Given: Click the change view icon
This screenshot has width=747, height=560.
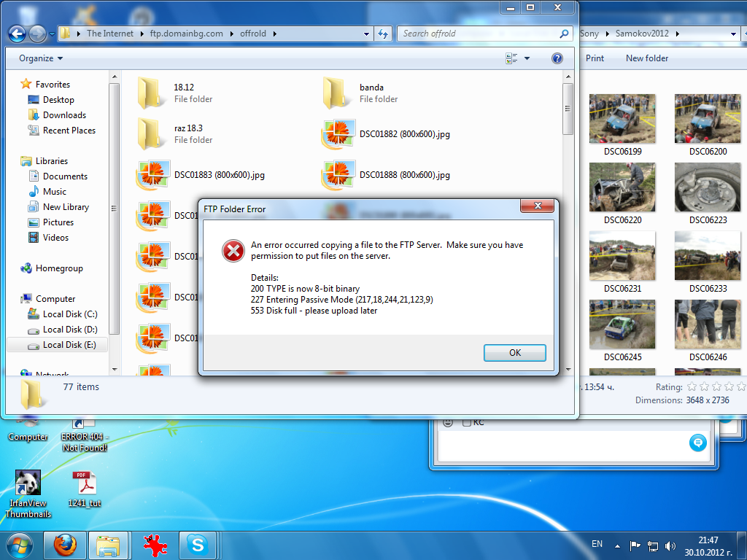Looking at the screenshot, I should tap(511, 58).
